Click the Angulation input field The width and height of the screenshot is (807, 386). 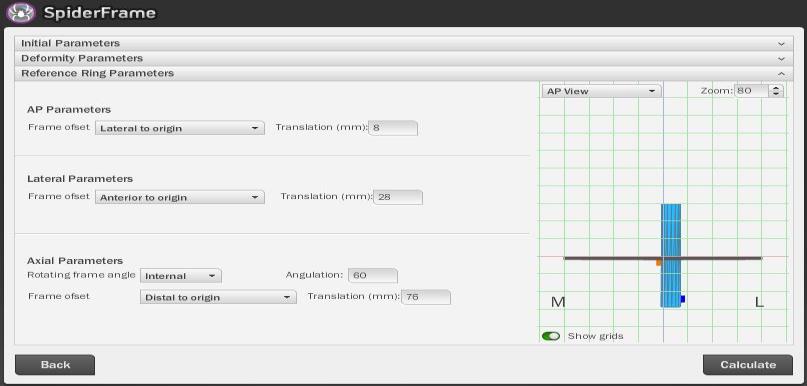373,275
